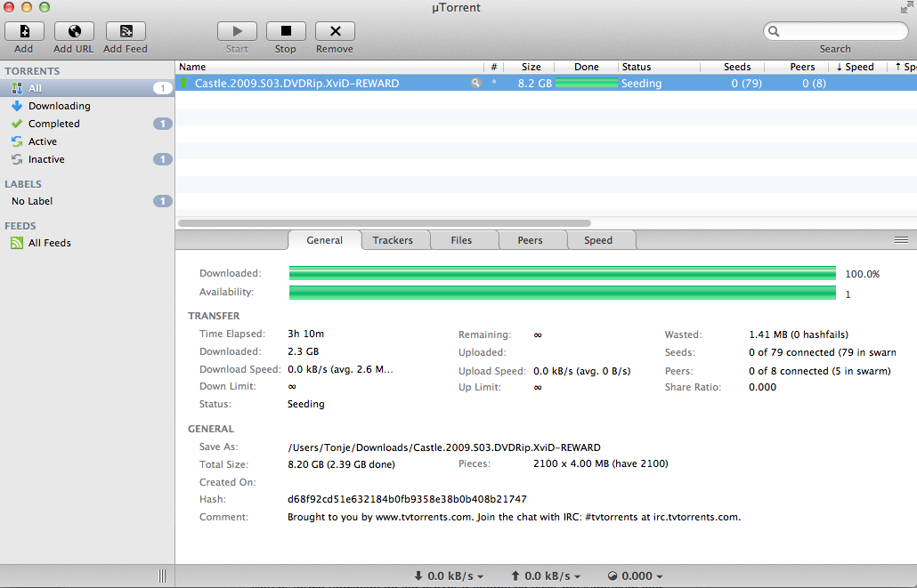The image size is (917, 588).
Task: Select the Castle.2009.S03 torrent row
Action: 546,83
